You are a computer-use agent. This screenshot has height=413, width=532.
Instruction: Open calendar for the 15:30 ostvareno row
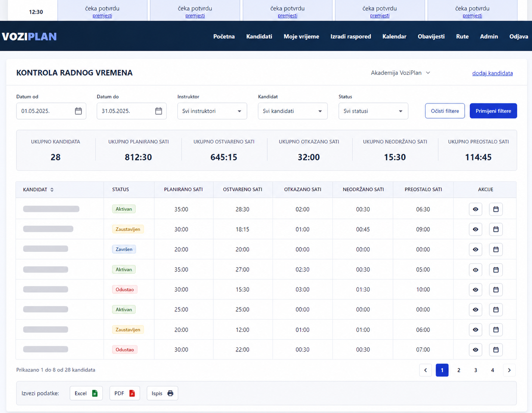496,289
